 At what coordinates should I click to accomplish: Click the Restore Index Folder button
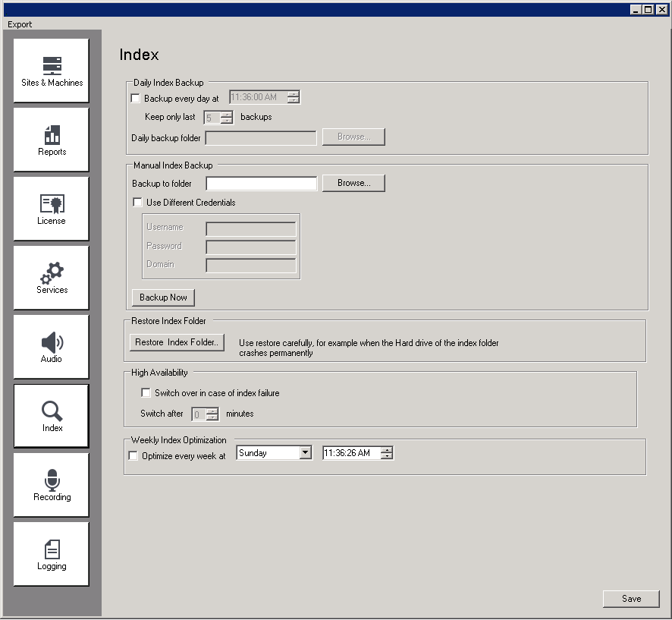point(177,342)
